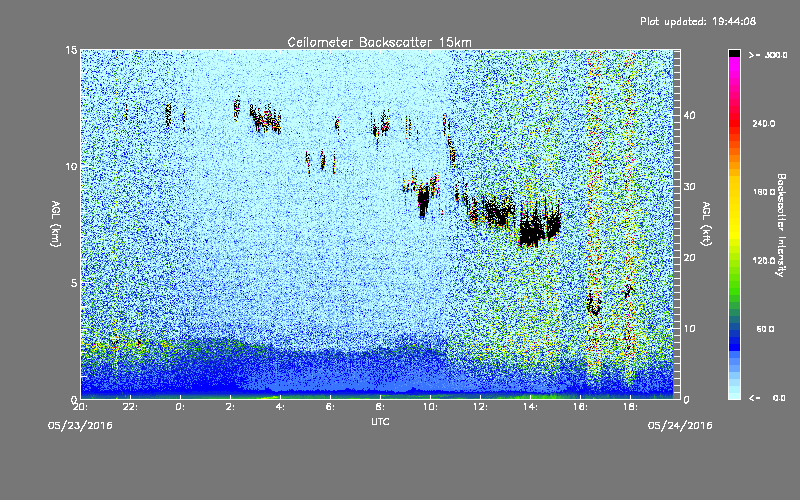The height and width of the screenshot is (500, 800).
Task: Click the '4:' time tick label
Action: (x=280, y=407)
